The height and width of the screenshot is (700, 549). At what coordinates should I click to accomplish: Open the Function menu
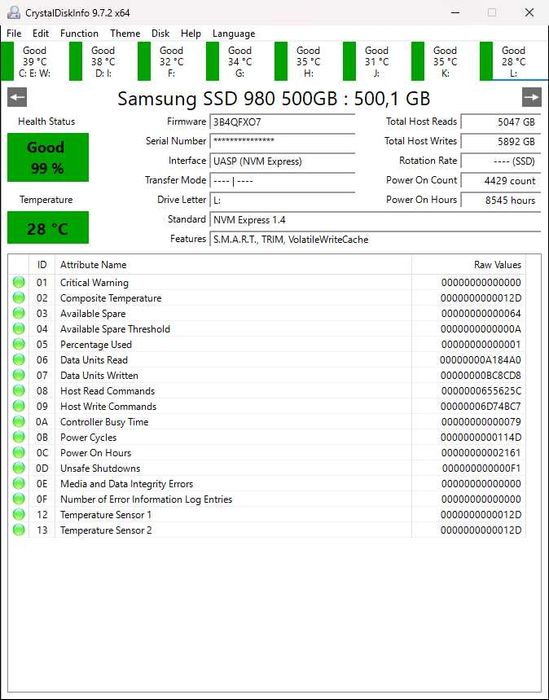coord(79,33)
